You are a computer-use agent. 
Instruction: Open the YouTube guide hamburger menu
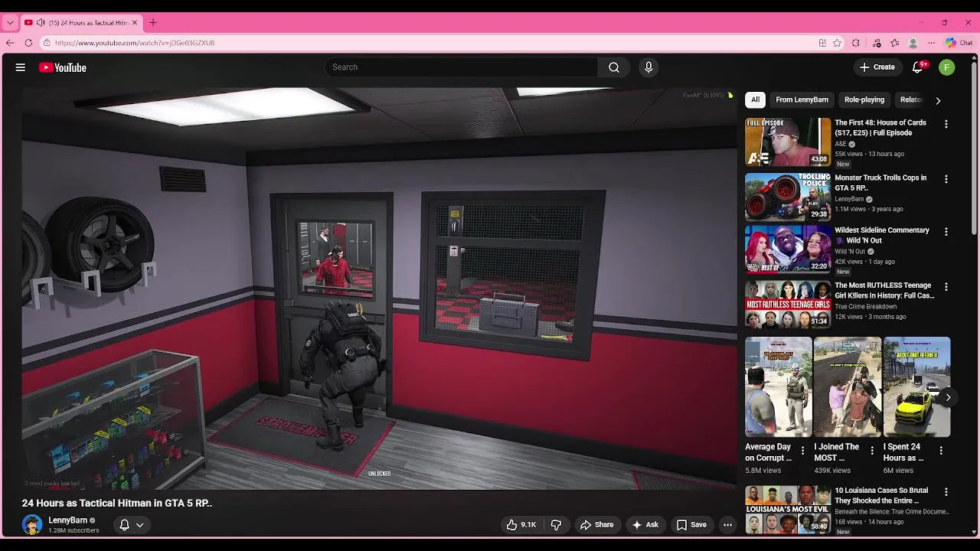coord(21,67)
